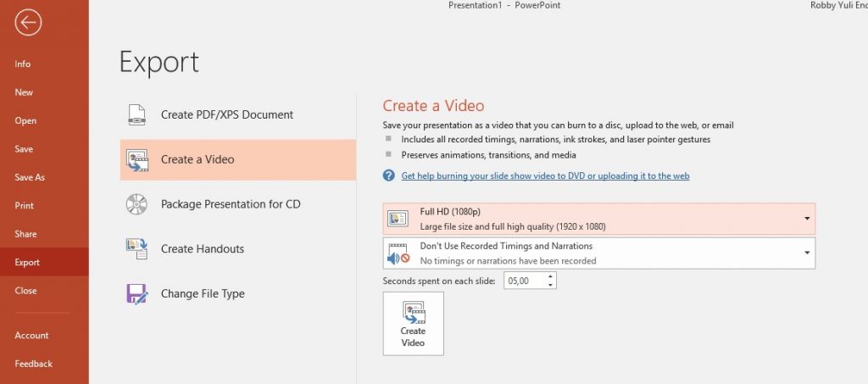Select Create PDF/XPS Document option

[238, 114]
